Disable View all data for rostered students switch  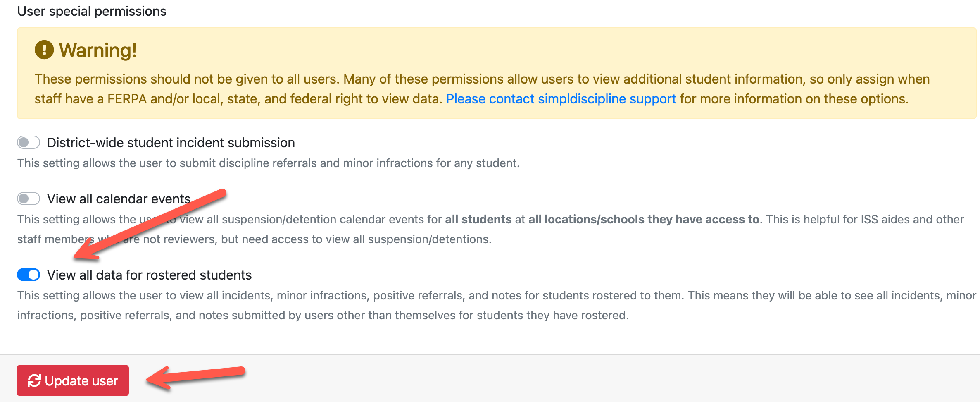pyautogui.click(x=29, y=275)
